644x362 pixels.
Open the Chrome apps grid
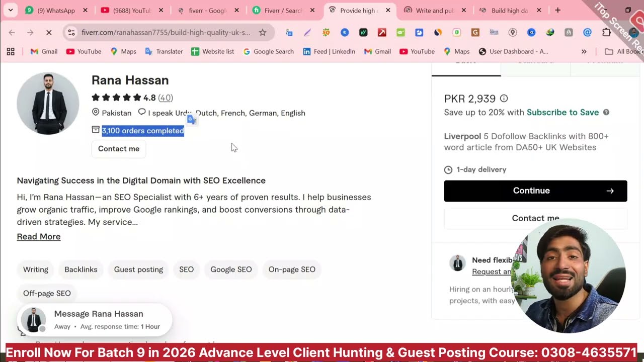11,51
